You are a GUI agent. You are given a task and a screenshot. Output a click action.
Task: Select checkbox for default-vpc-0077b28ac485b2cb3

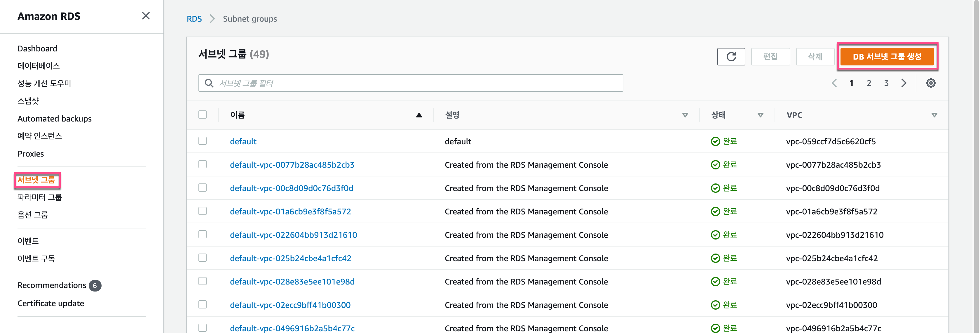[203, 164]
